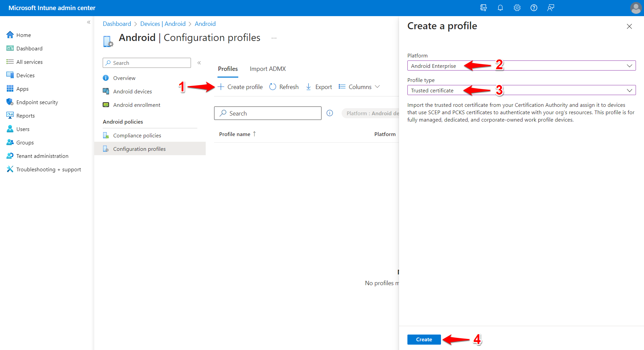Open the Columns dropdown
644x350 pixels.
(359, 87)
